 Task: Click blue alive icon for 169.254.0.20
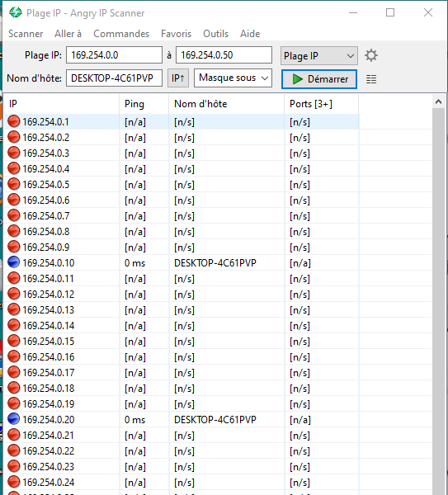[x=13, y=419]
